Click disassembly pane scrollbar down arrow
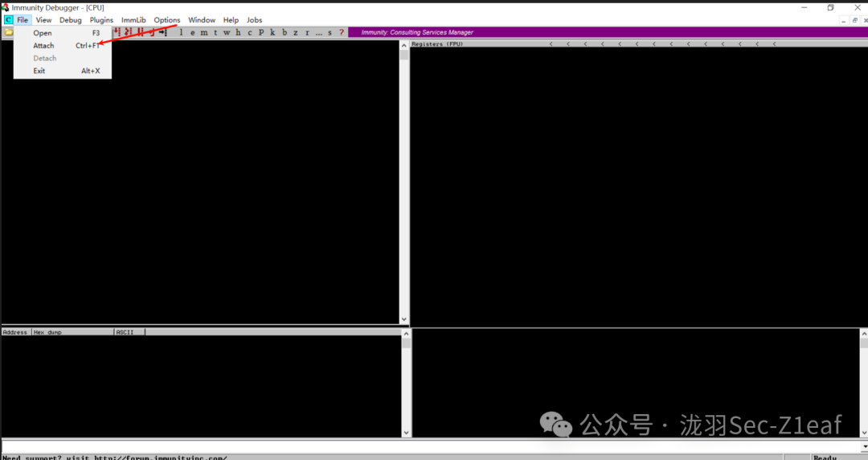868x460 pixels. (x=403, y=319)
